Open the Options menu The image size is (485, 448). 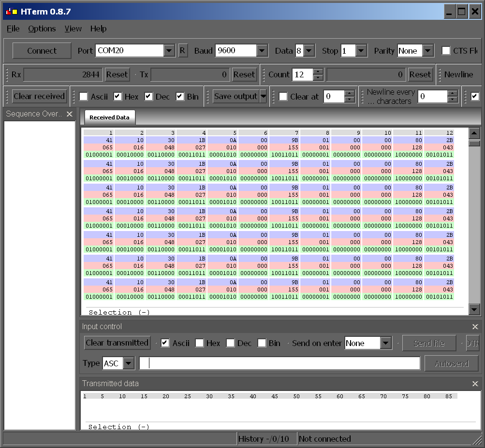pos(42,29)
